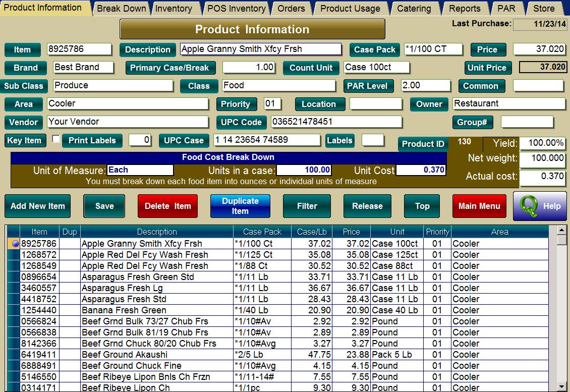Open the Filter tool
Screen dimensions: 570x392
(x=307, y=206)
